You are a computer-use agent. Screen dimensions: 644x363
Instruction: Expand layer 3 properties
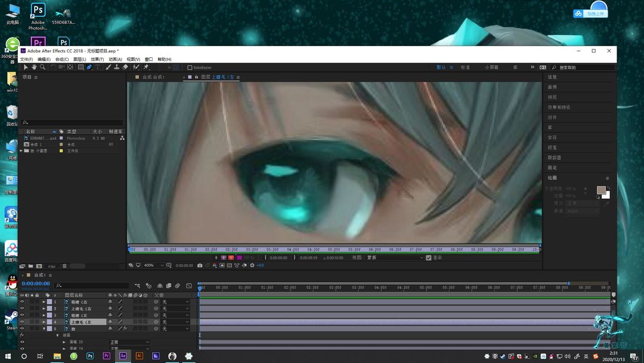(44, 315)
